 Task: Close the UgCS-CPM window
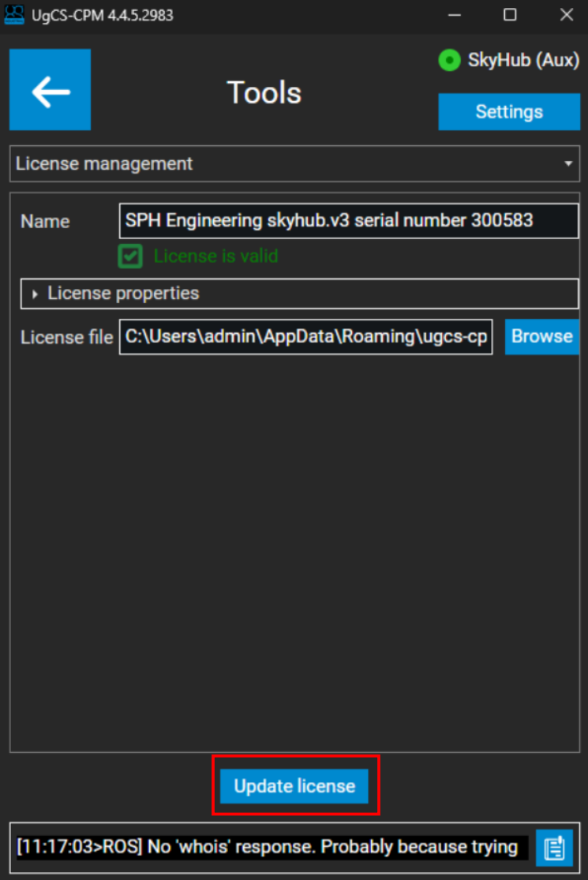click(567, 15)
